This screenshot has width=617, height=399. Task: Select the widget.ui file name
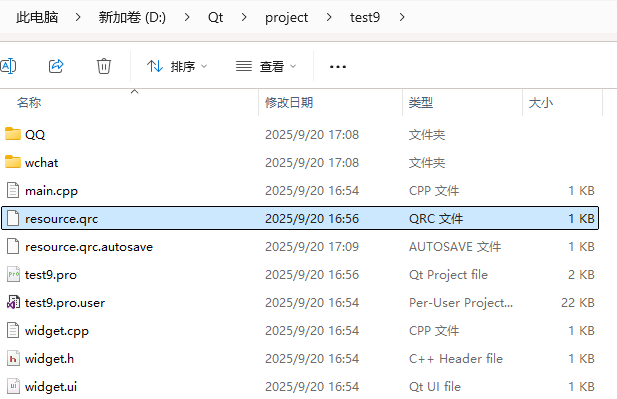51,387
